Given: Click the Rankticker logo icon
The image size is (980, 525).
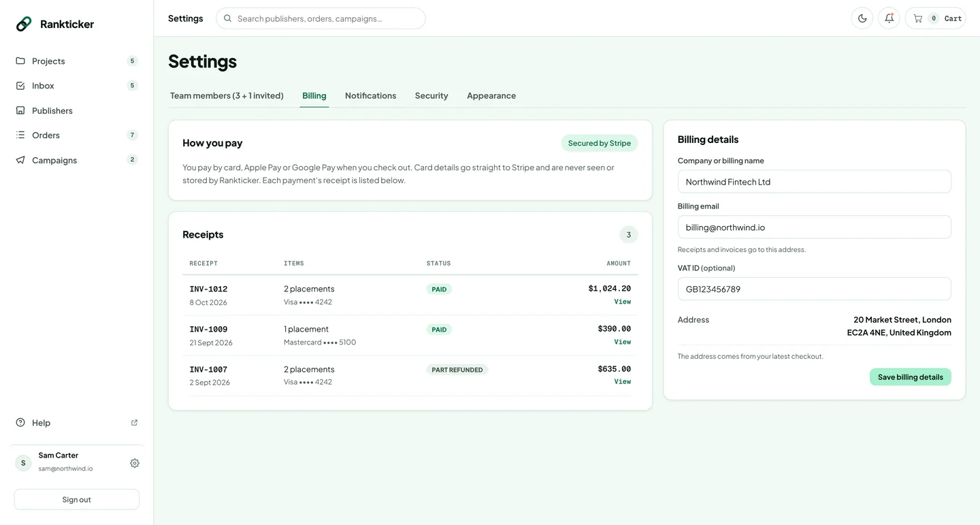Looking at the screenshot, I should pos(24,24).
